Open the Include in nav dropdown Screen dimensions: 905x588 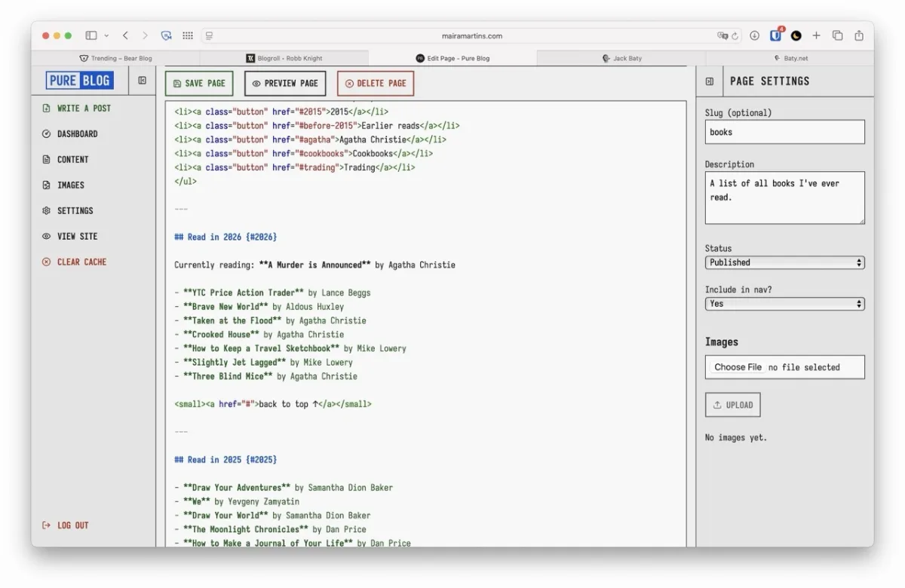[x=785, y=304]
